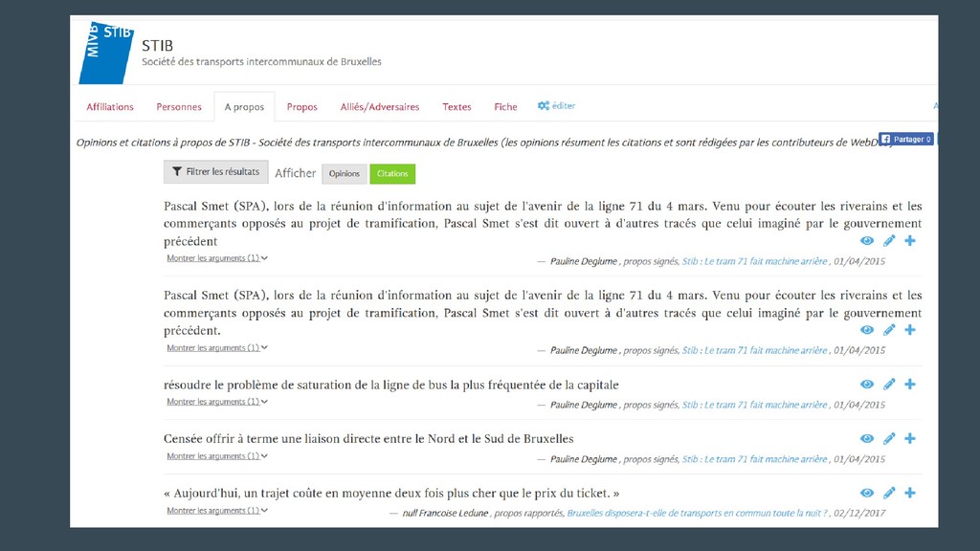View second Pascal Smet citation ending 'précédent.'
This screenshot has height=551, width=980.
pyautogui.click(x=867, y=330)
